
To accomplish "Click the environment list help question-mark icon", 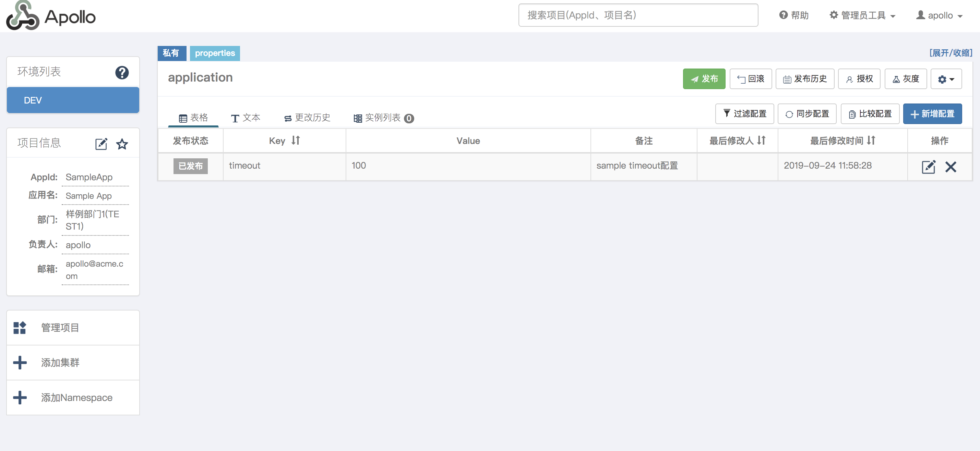I will (x=122, y=72).
